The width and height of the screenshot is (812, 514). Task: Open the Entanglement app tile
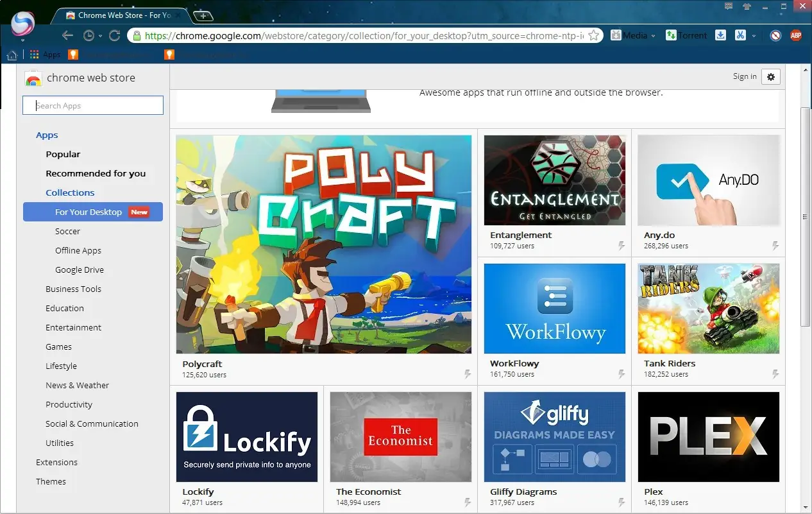(555, 193)
